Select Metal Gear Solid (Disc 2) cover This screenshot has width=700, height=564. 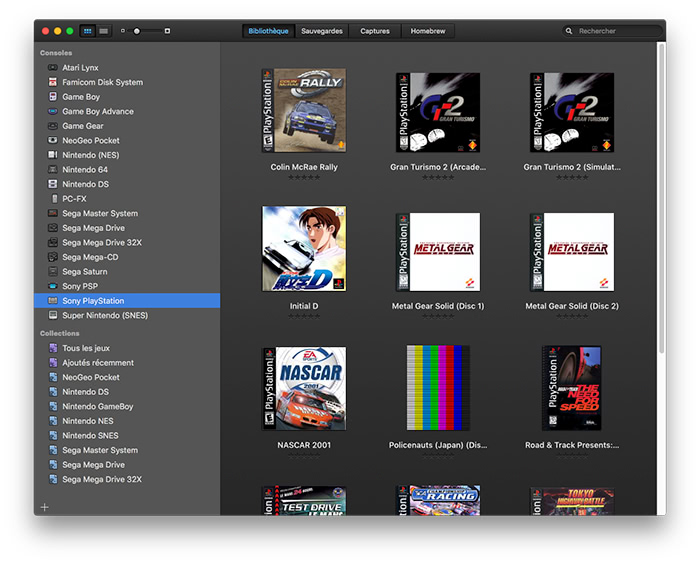click(572, 252)
